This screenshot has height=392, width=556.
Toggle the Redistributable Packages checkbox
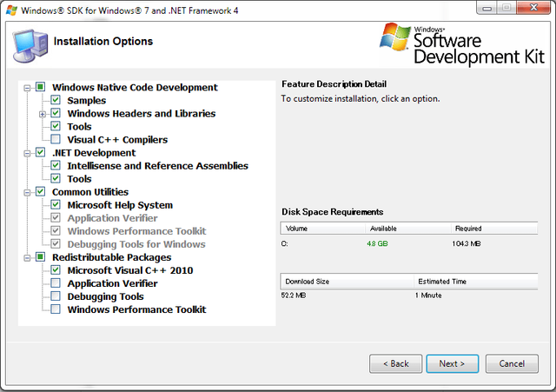coord(41,256)
